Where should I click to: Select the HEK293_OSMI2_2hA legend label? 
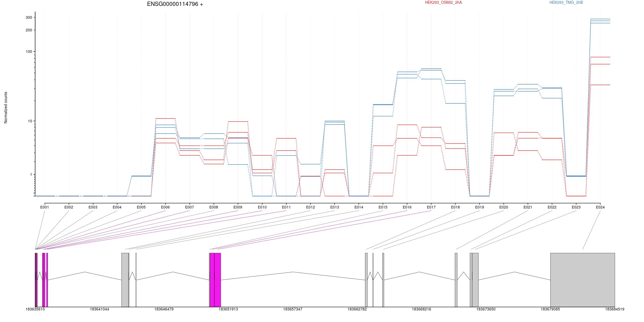pyautogui.click(x=443, y=2)
